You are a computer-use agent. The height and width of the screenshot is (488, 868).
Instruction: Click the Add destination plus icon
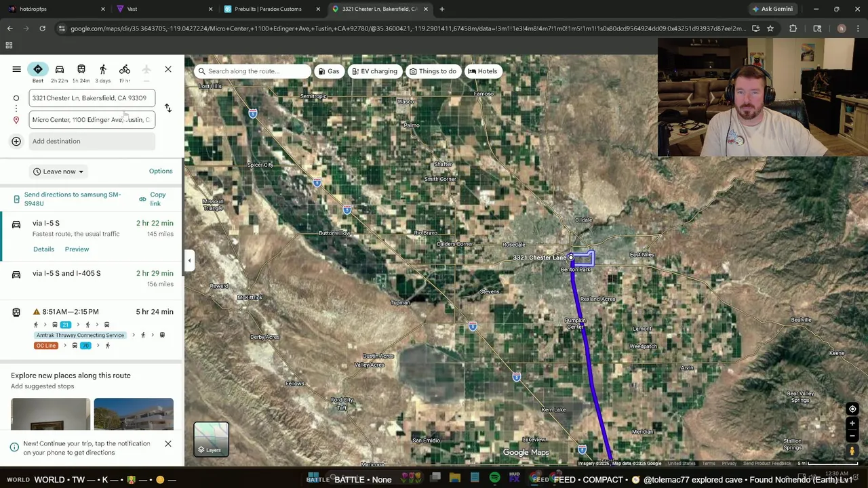(x=16, y=141)
